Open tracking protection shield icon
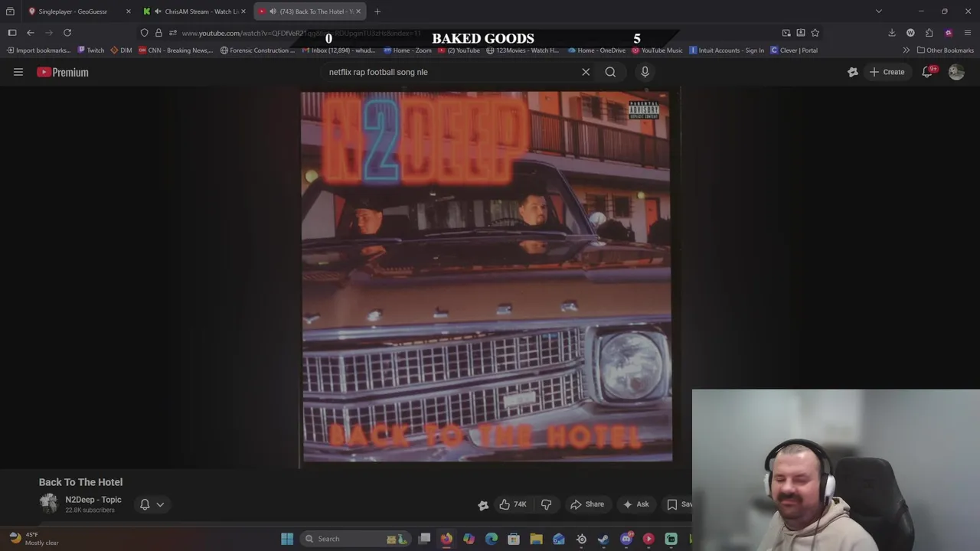980x551 pixels. pos(144,33)
